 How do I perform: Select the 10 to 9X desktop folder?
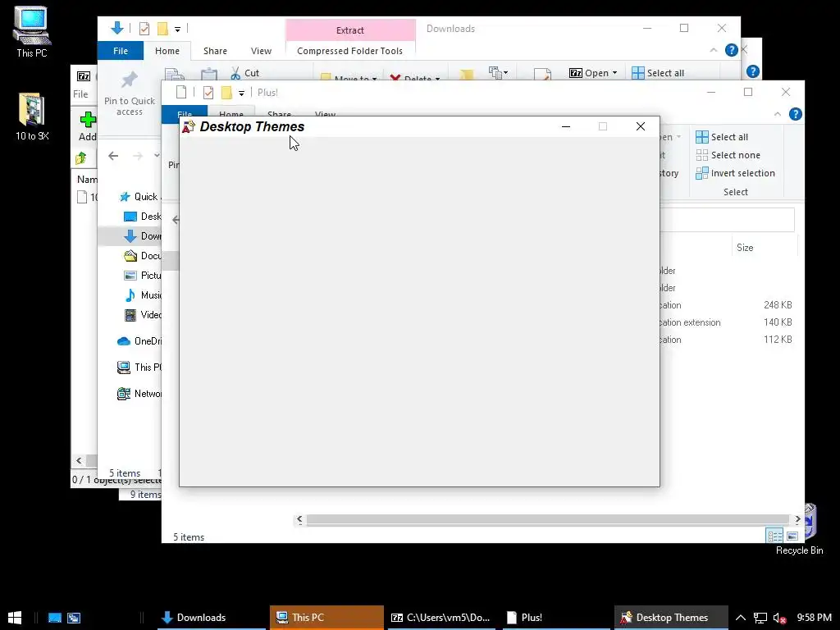32,116
